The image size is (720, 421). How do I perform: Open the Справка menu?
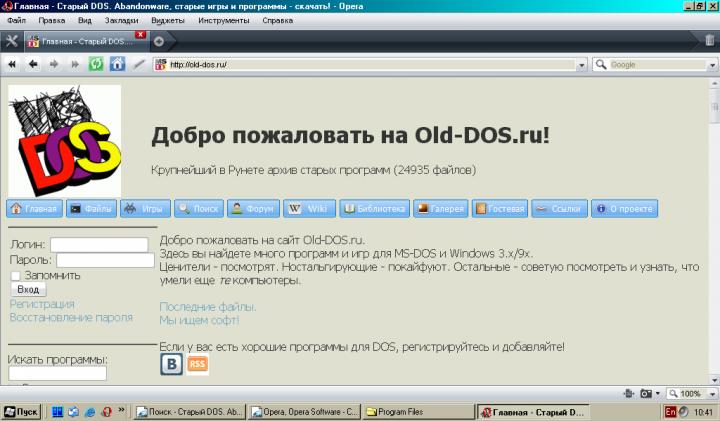tap(277, 21)
